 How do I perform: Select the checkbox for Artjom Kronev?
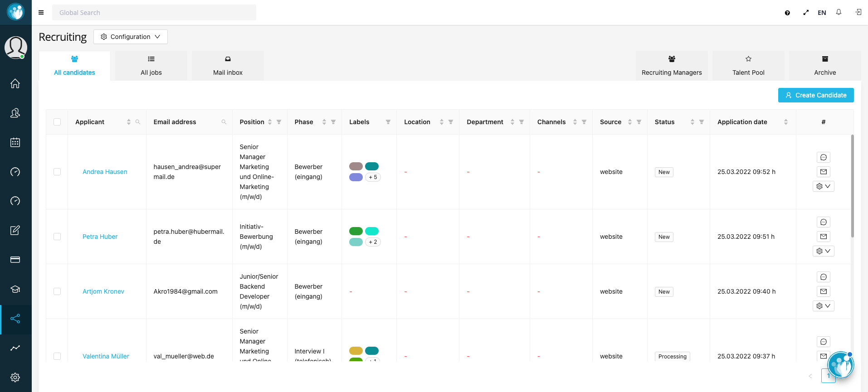tap(57, 291)
